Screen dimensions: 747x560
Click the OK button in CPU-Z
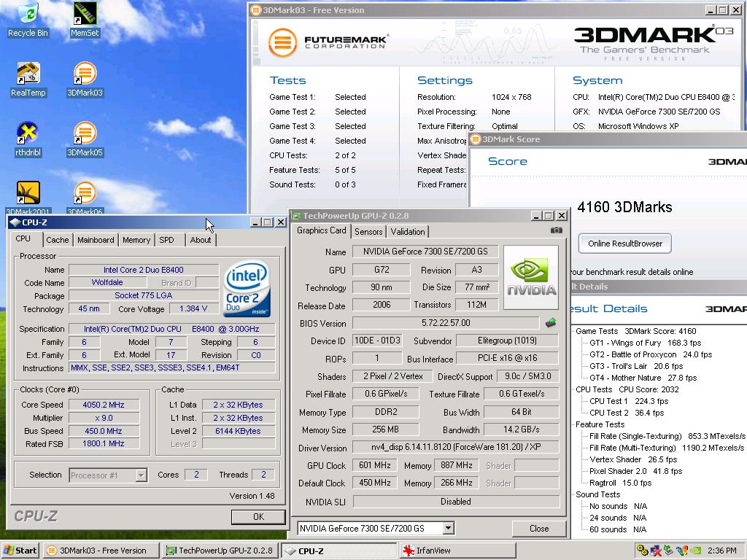[x=258, y=517]
